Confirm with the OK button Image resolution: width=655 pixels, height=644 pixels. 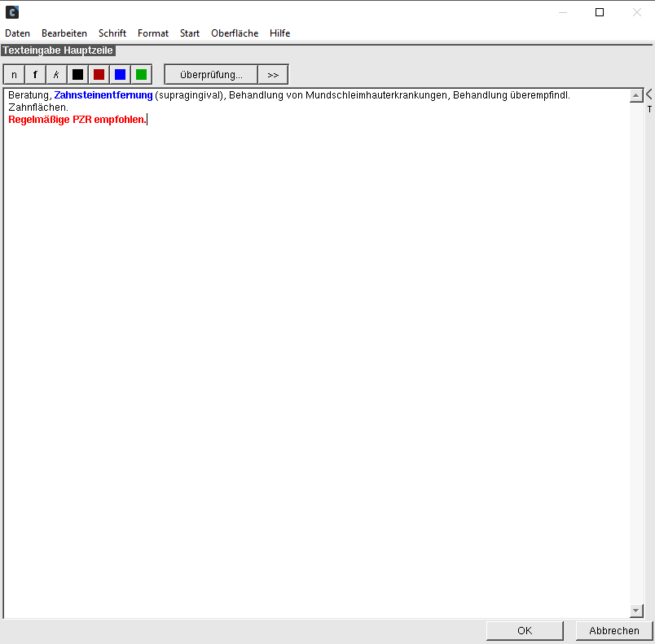click(525, 631)
